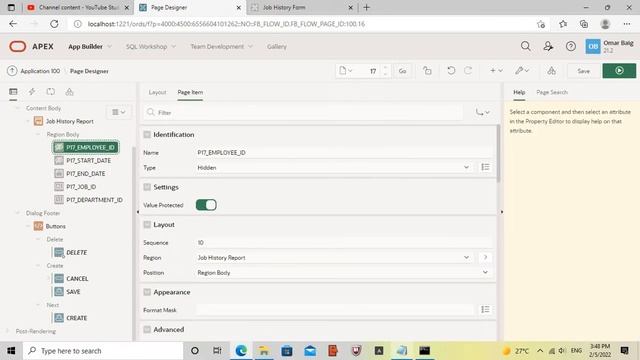Click the Type quick pick list icon
This screenshot has height=360, width=640.
pyautogui.click(x=485, y=167)
